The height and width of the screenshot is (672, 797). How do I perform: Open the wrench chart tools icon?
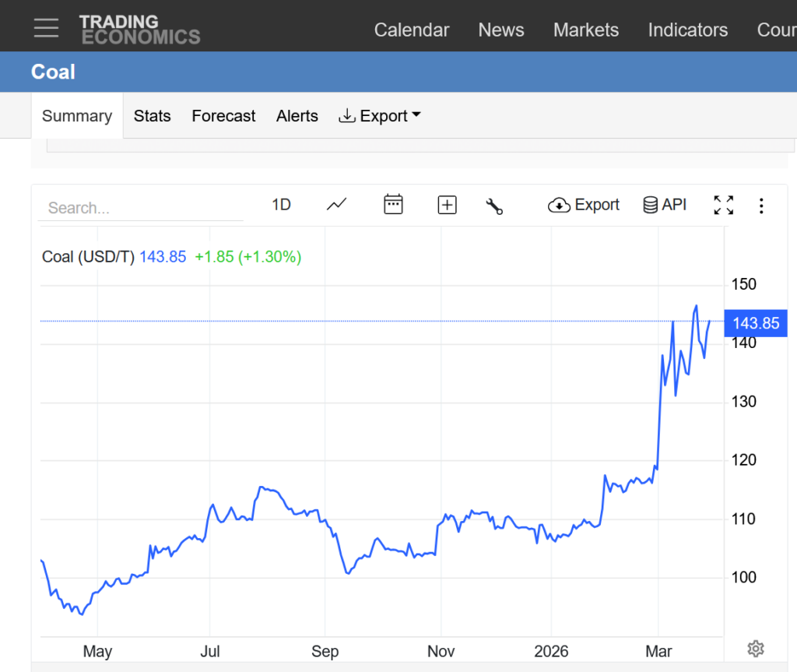(494, 206)
